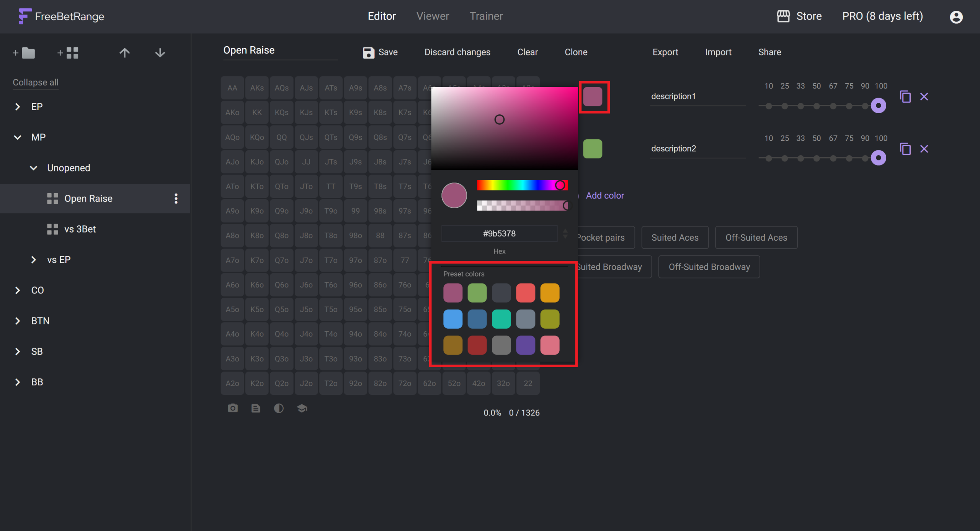Click hex format stepper arrows
This screenshot has width=980, height=531.
pos(565,233)
